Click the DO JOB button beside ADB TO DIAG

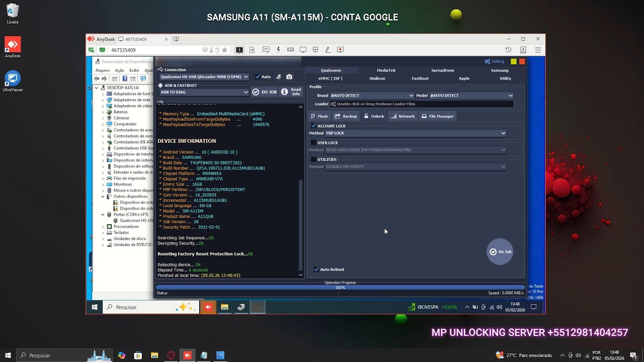point(265,92)
